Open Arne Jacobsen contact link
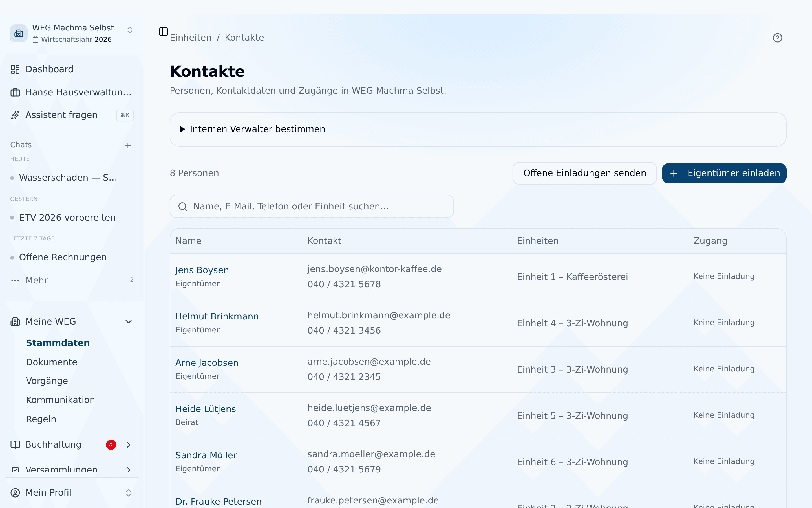The height and width of the screenshot is (508, 812). (207, 363)
